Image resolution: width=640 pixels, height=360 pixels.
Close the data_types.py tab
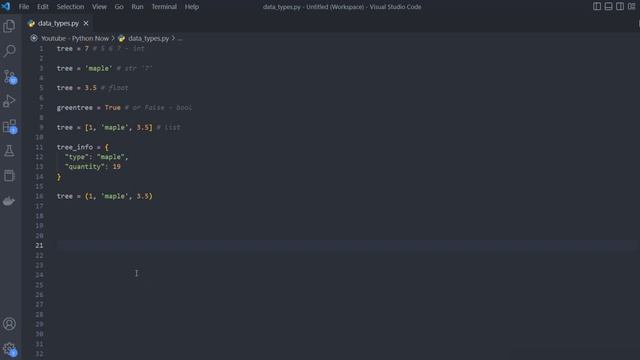pyautogui.click(x=86, y=23)
